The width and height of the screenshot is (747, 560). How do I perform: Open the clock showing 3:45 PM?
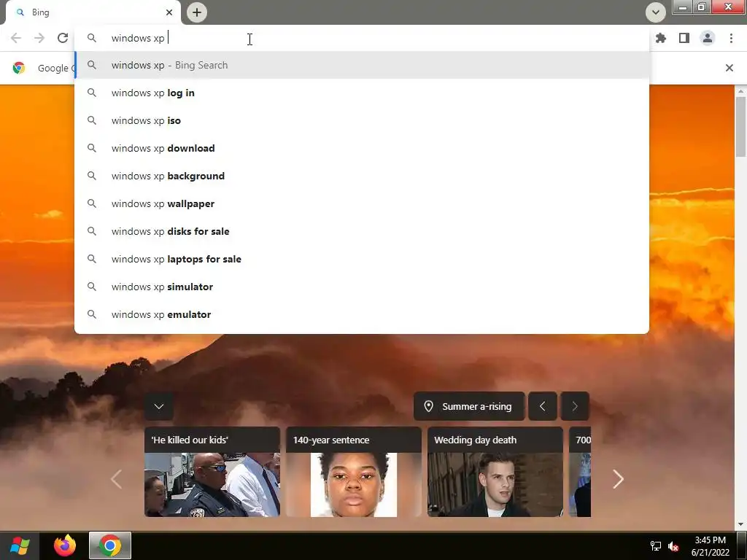pyautogui.click(x=710, y=540)
